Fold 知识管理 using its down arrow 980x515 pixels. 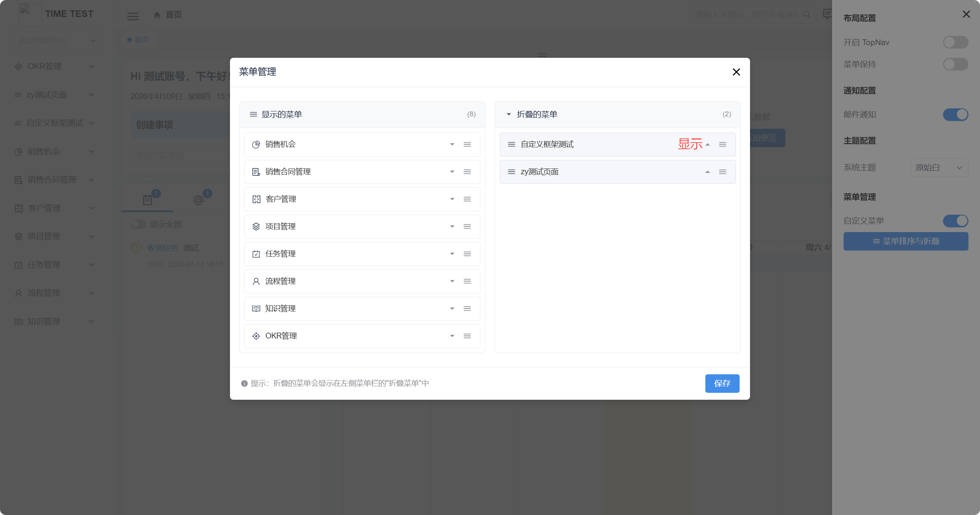(452, 309)
